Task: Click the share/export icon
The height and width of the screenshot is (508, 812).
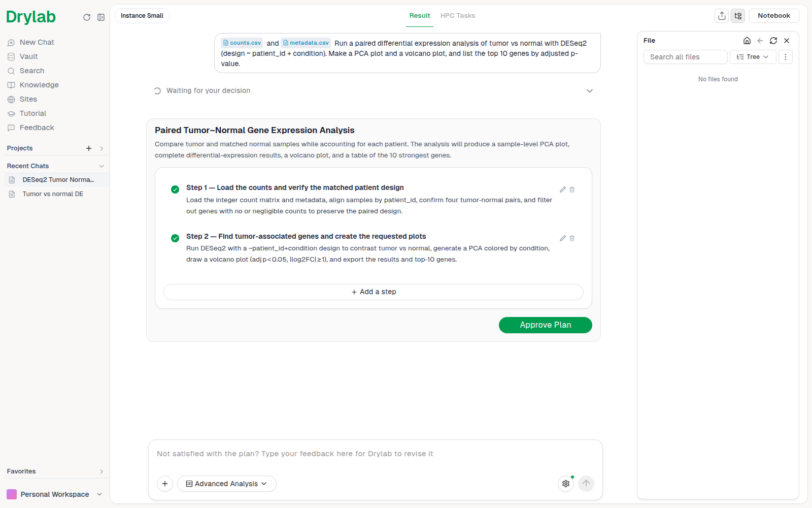Action: coord(722,16)
